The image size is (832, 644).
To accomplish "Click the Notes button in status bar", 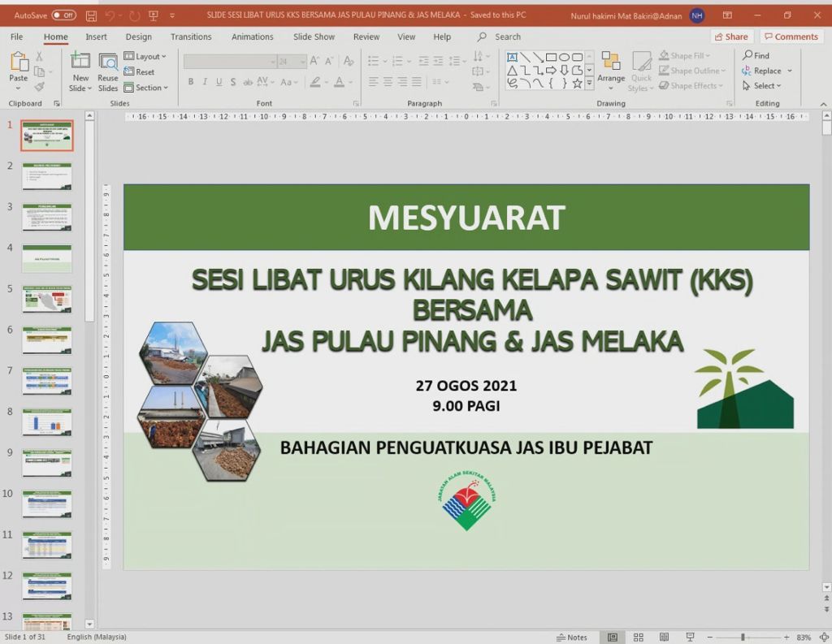I will pos(571,638).
